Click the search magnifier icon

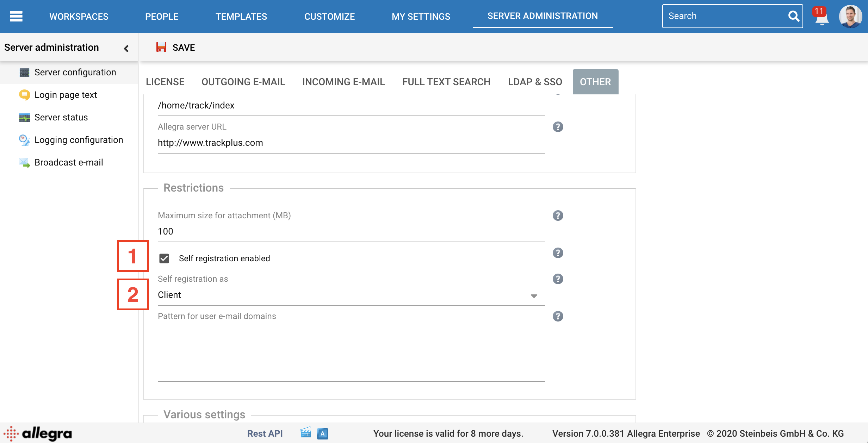point(793,16)
